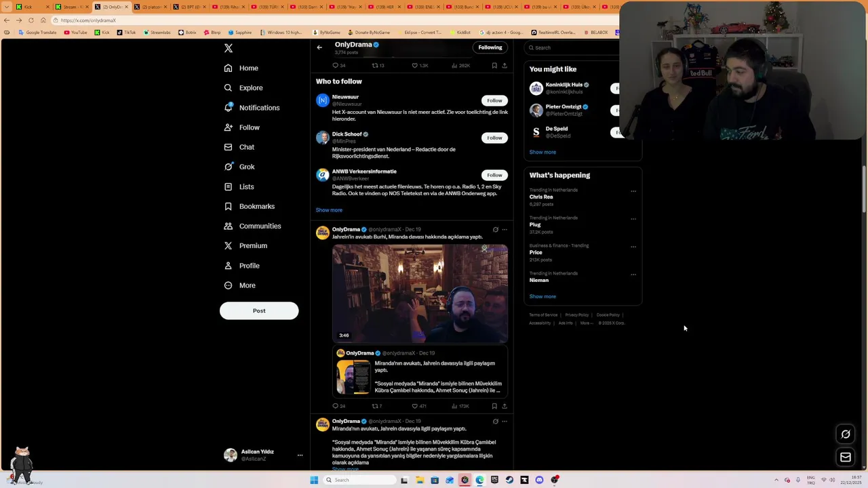Open the quoted OnlyDrama post dated Dec 19
Screen dimensions: 868x488
(x=420, y=372)
